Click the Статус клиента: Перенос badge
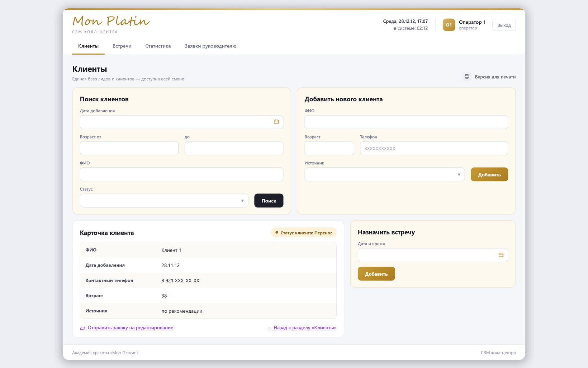This screenshot has height=368, width=588. click(x=304, y=233)
